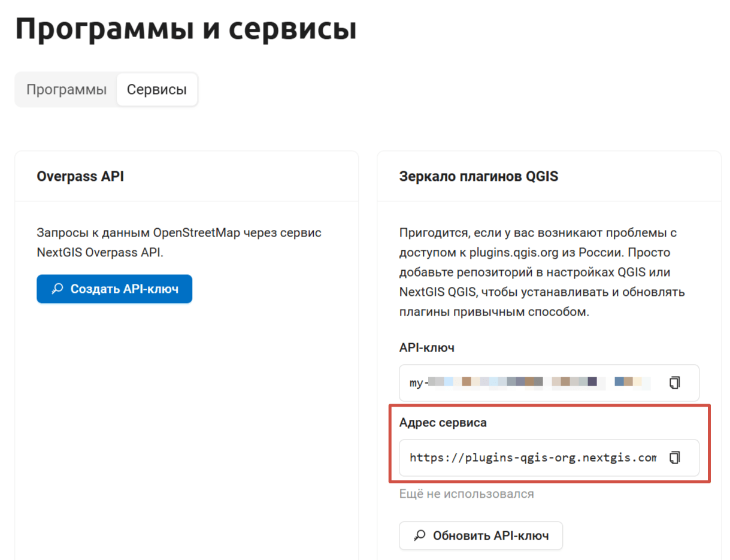Click the Создать API-ключ button text

pos(125,289)
